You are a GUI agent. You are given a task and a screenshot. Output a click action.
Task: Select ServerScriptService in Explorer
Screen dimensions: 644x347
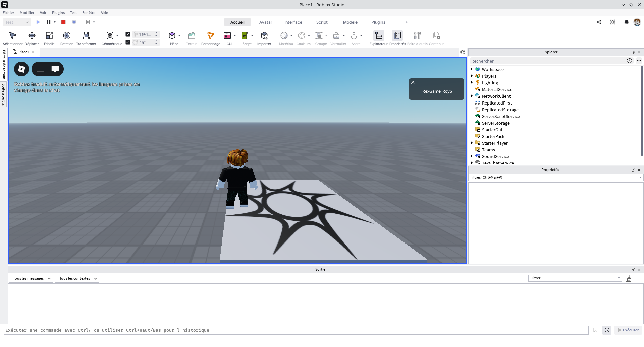pos(500,117)
